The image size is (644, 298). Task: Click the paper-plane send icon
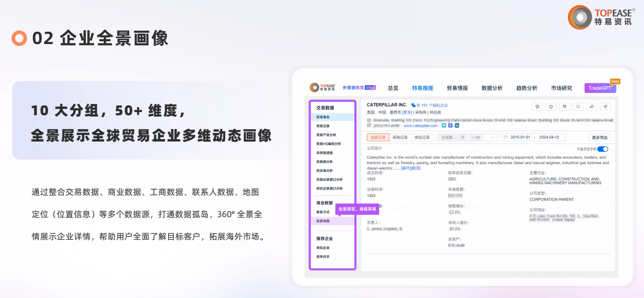(x=605, y=107)
